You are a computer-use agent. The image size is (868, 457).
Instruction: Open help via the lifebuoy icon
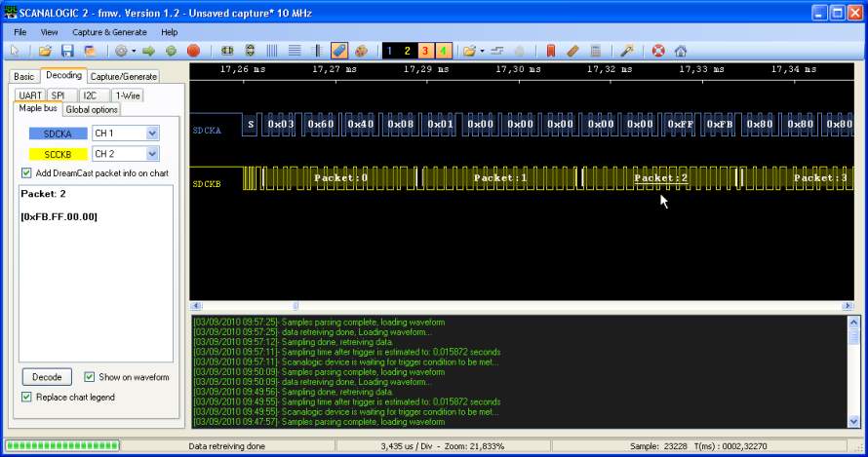tap(658, 51)
